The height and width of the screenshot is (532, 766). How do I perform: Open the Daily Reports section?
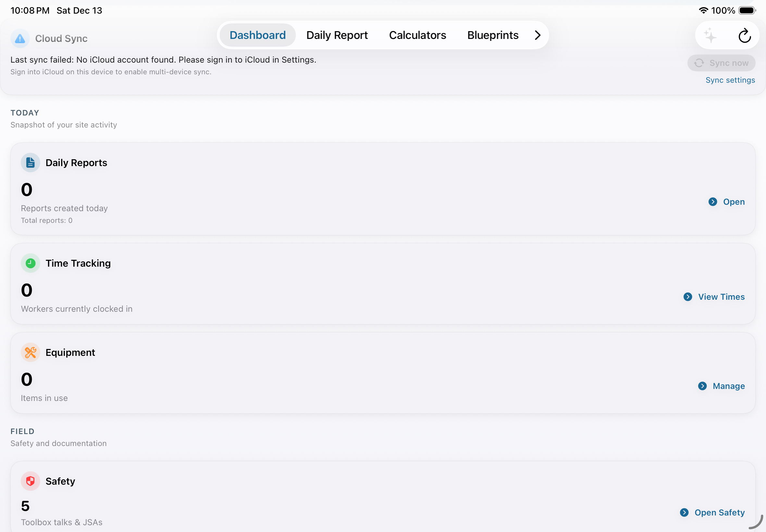click(x=733, y=202)
